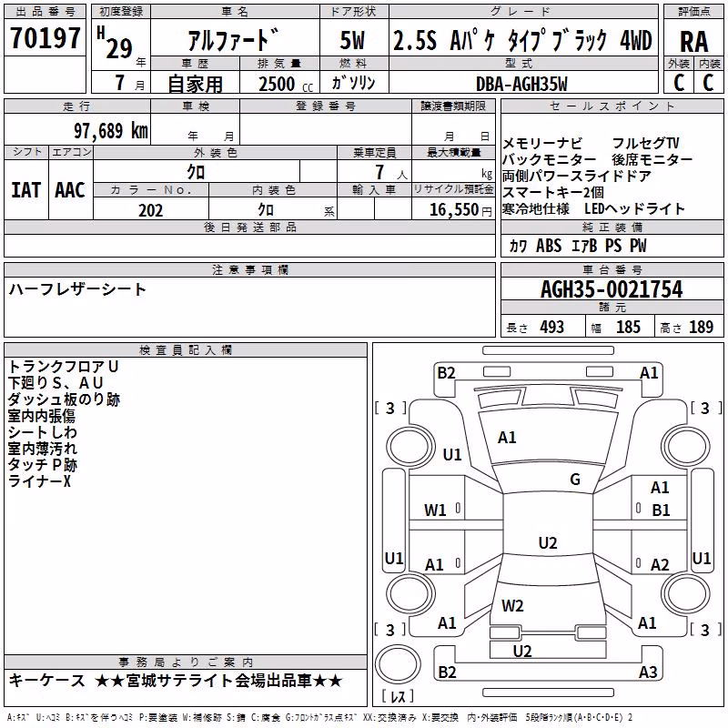Click seating capacity 7 人
728x728 pixels.
point(390,172)
